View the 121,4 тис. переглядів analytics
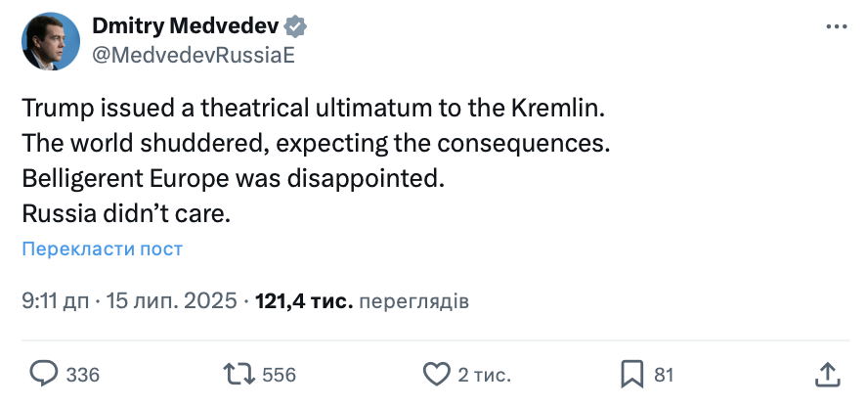Viewport: 868px width, 407px height. pos(362,300)
